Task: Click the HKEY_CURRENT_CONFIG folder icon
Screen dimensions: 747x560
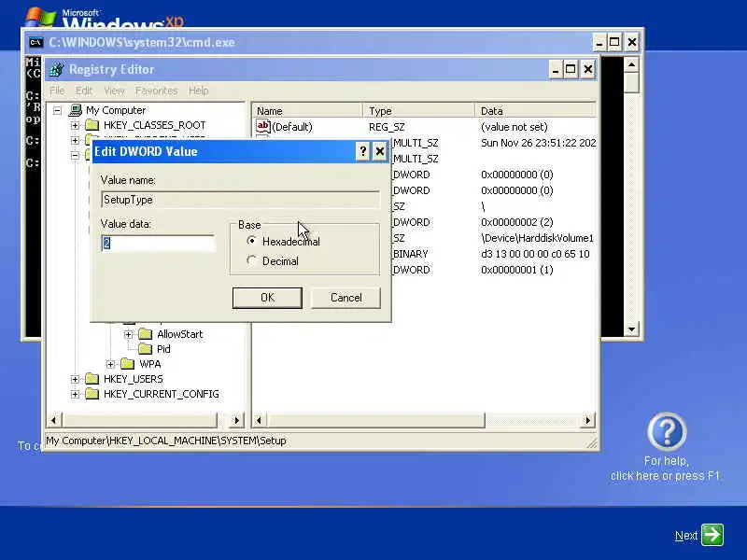Action: pyautogui.click(x=92, y=394)
